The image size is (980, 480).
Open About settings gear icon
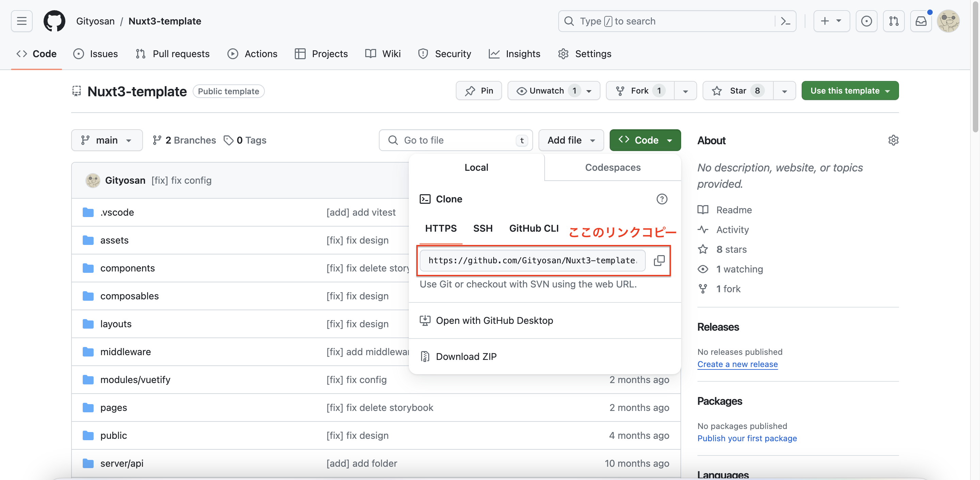click(893, 140)
